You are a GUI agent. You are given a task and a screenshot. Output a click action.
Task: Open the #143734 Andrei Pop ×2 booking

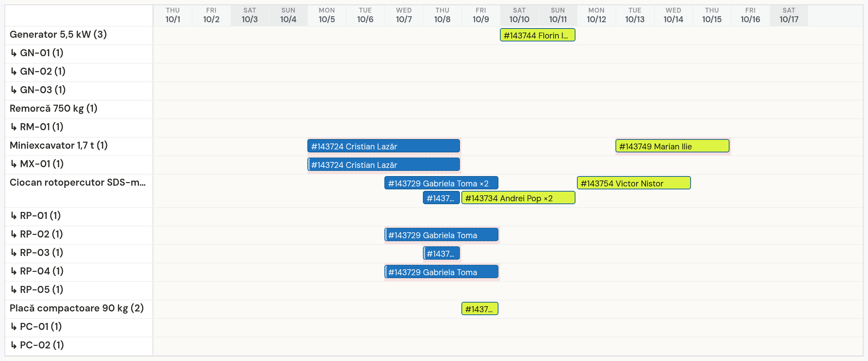[x=518, y=198]
